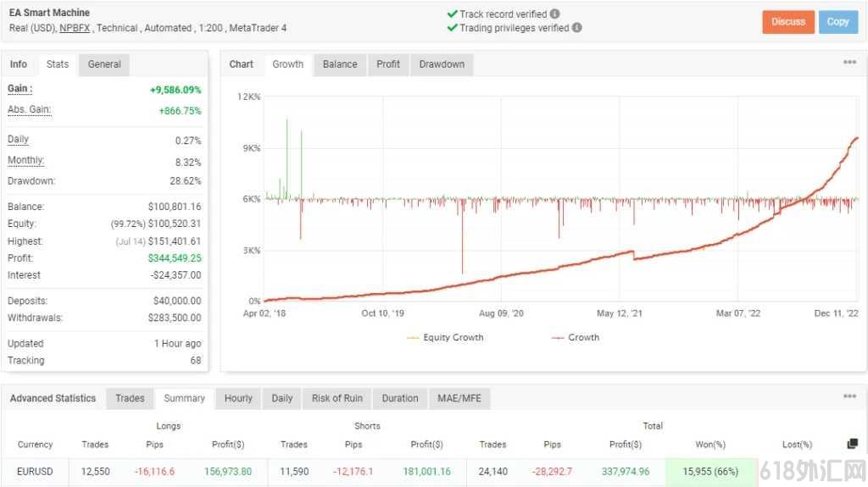Image resolution: width=868 pixels, height=487 pixels.
Task: Click the Track record verified info icon
Action: 554,14
